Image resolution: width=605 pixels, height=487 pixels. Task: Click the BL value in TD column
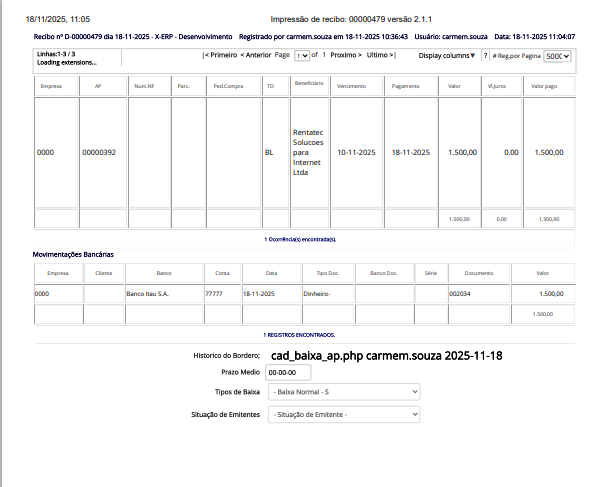tap(268, 153)
